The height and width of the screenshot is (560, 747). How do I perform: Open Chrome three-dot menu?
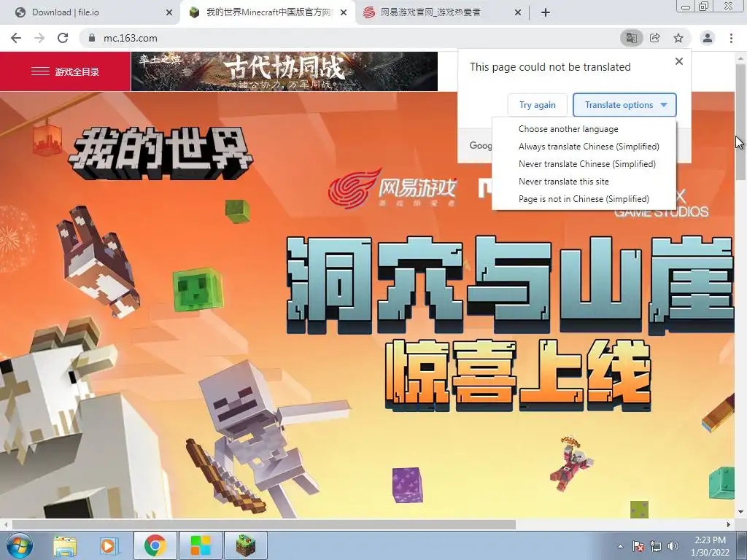tap(731, 38)
